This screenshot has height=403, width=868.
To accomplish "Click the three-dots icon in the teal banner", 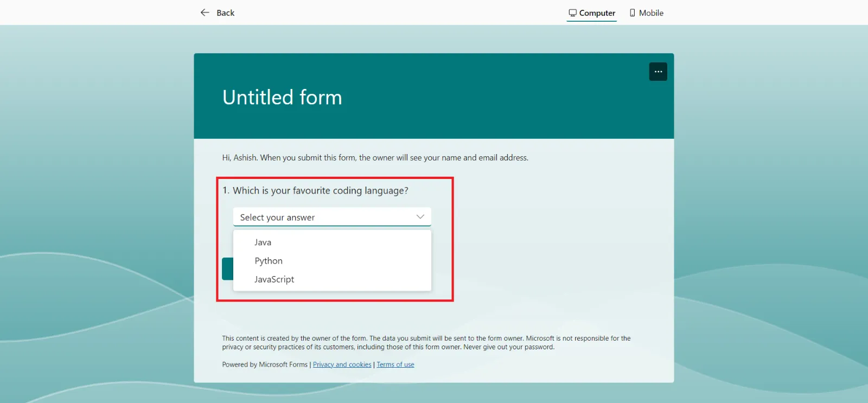I will click(658, 71).
